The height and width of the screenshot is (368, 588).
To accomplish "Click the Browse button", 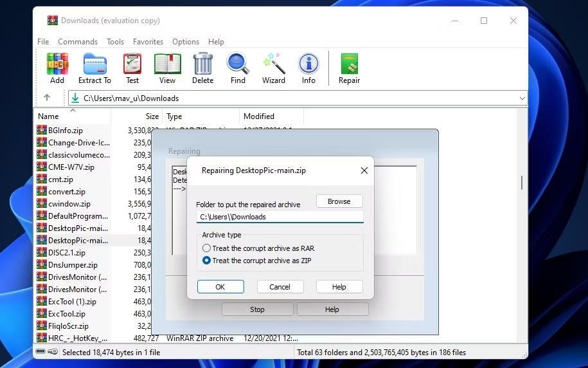I will pos(339,201).
